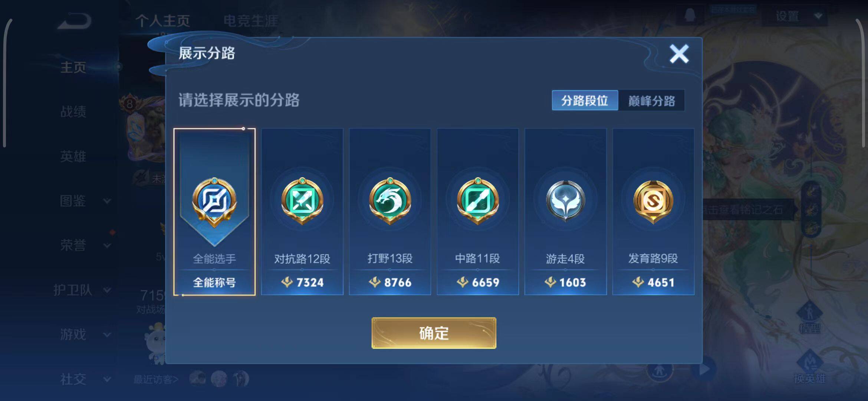Select the 发育路9段 gold badge
868x401 pixels.
pyautogui.click(x=653, y=212)
